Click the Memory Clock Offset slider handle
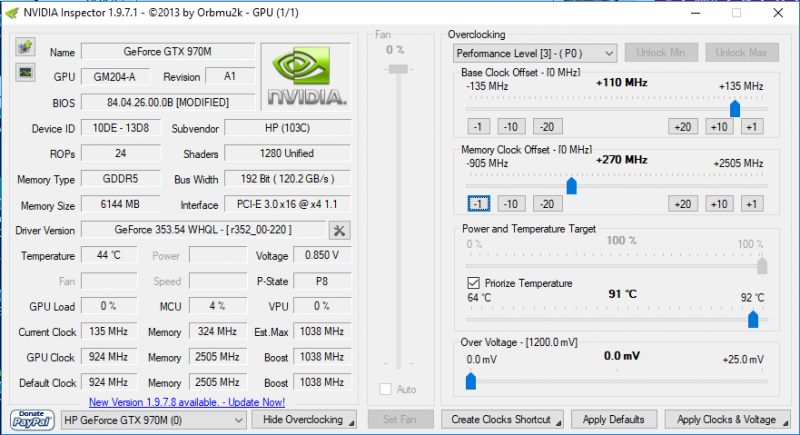 coord(571,186)
